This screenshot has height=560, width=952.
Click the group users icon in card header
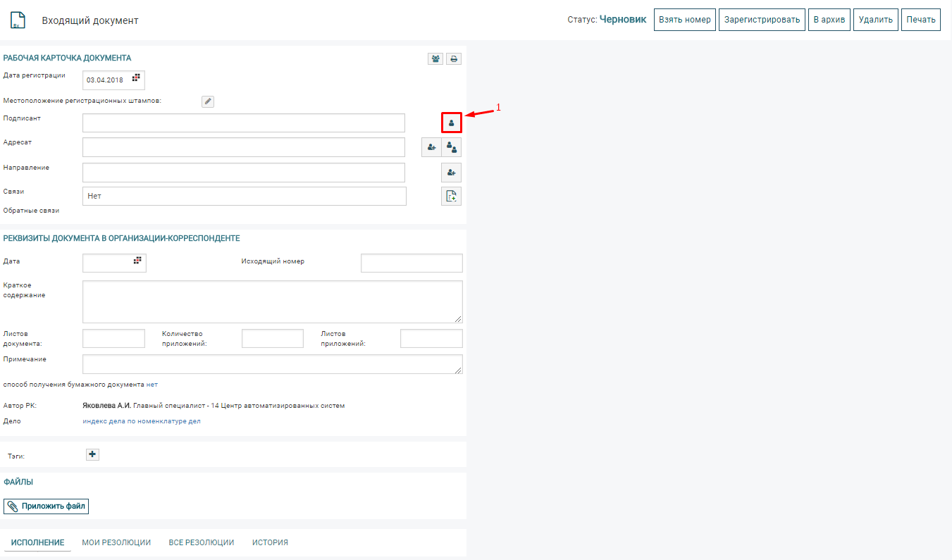click(435, 59)
